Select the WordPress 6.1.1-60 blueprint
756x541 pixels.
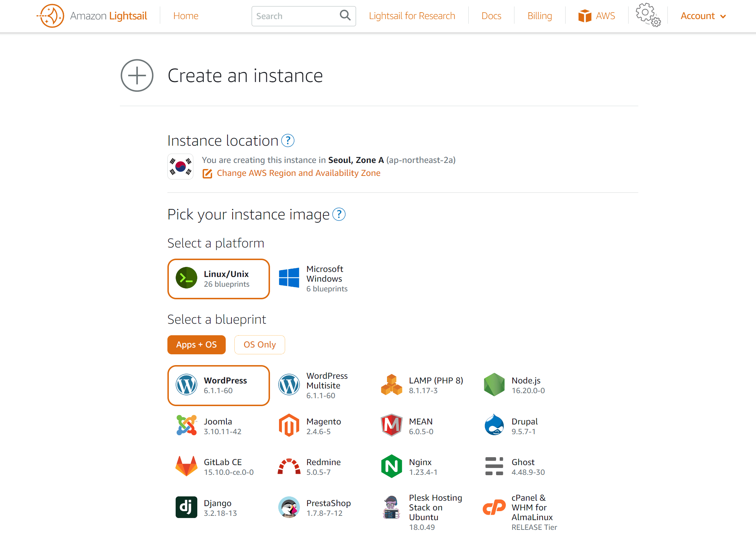coord(219,385)
